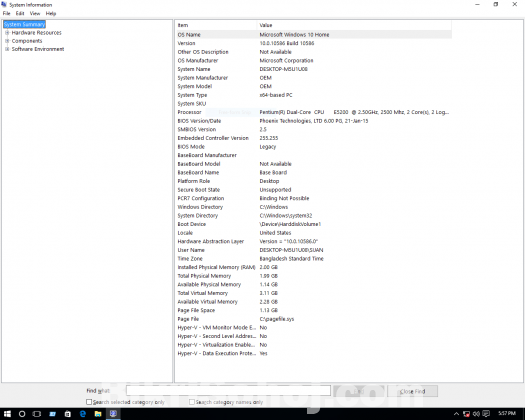Image resolution: width=525 pixels, height=420 pixels.
Task: Click the Find button
Action: click(358, 391)
